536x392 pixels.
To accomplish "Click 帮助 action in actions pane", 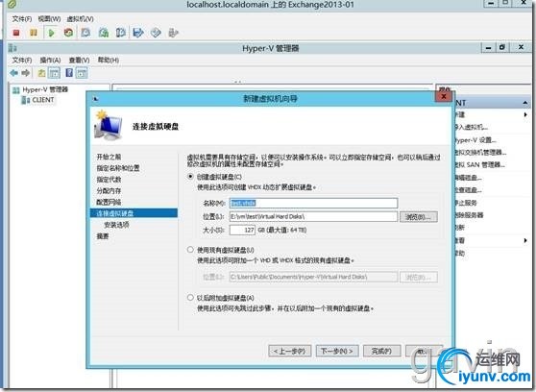I will point(460,253).
